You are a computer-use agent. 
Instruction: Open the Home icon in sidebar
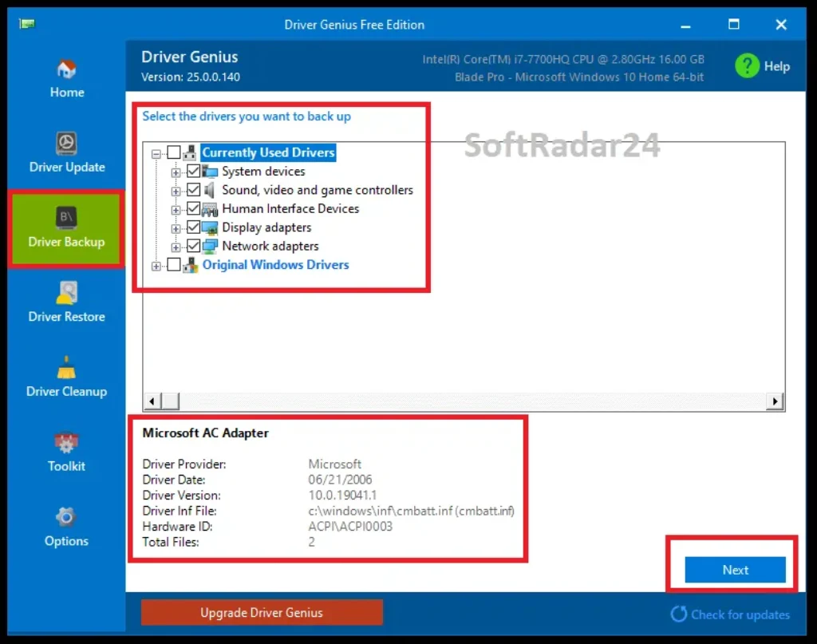66,69
